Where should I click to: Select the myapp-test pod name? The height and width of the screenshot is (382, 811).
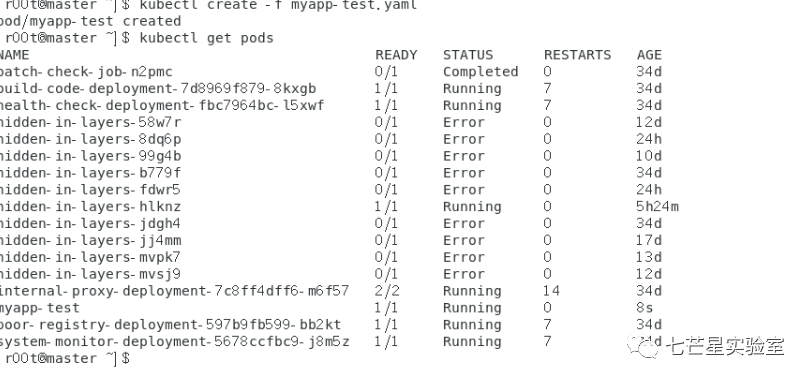point(40,308)
